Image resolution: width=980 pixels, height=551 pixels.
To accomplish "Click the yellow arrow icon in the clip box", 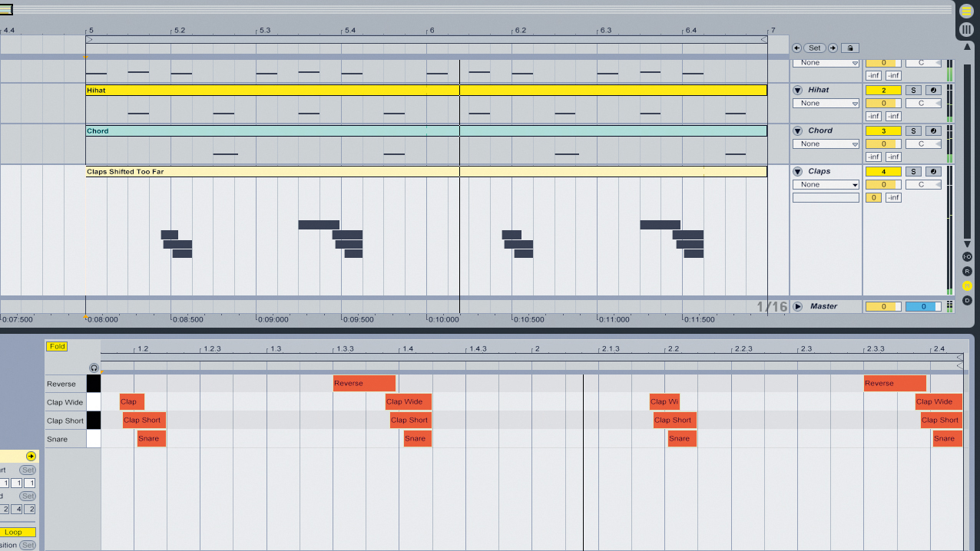I will 31,456.
